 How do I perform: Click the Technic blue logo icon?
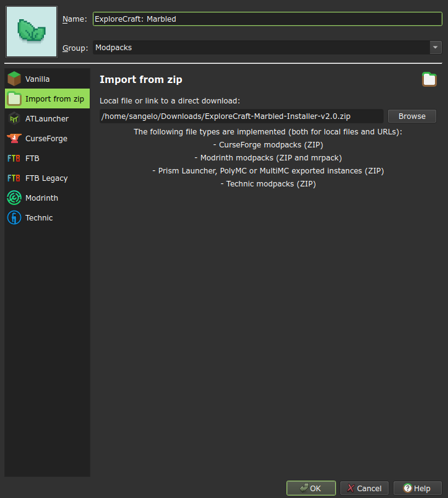14,217
